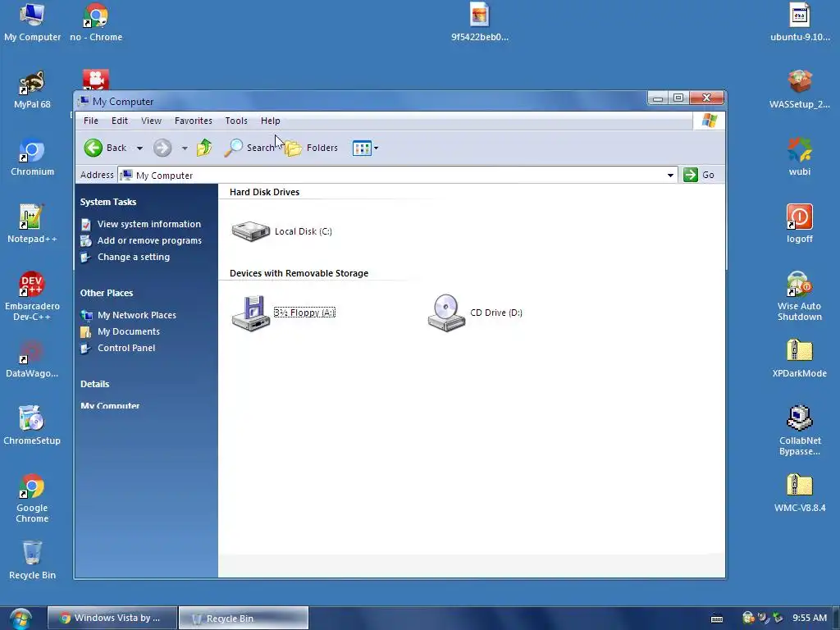Select the Local Disk (C:) drive icon
The height and width of the screenshot is (630, 840).
pos(250,231)
